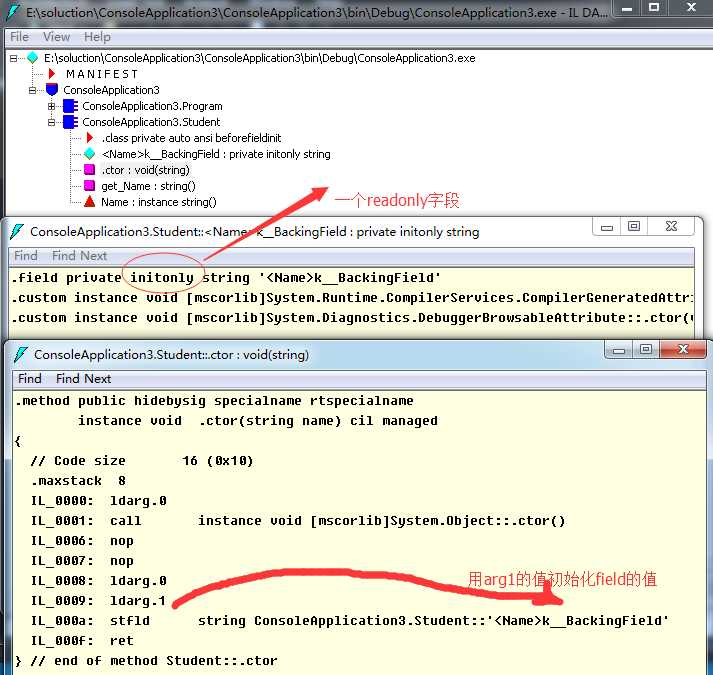Screen dimensions: 713x675
Task: Select ConsoleApplication3.Student in the tree
Action: pyautogui.click(x=151, y=122)
